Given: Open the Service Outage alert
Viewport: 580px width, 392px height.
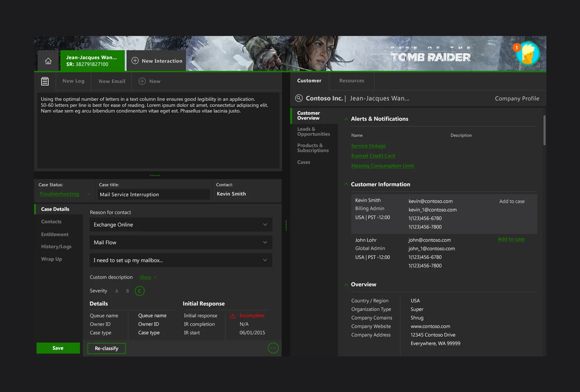Looking at the screenshot, I should pos(368,146).
